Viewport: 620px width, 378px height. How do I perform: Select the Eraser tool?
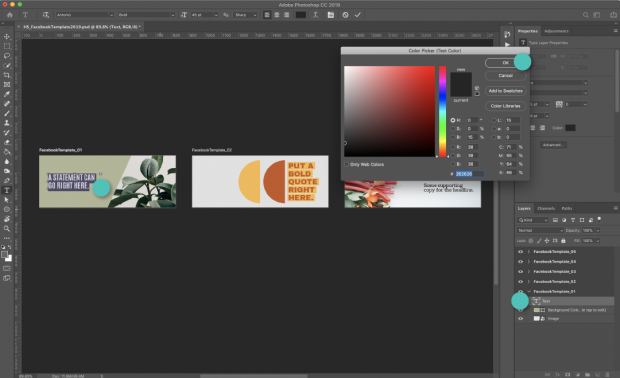coord(7,142)
